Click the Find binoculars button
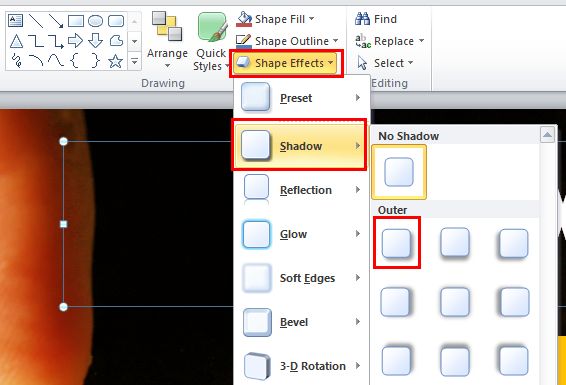The width and height of the screenshot is (566, 385). pos(376,19)
